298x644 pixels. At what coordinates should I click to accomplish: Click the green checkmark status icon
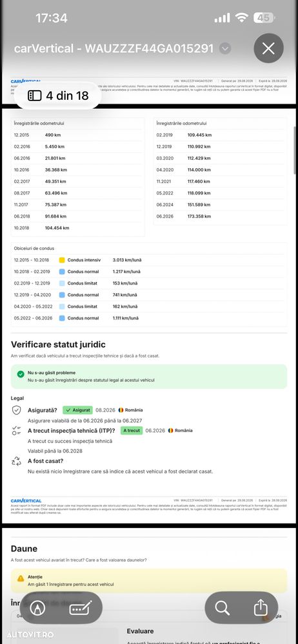pos(21,374)
